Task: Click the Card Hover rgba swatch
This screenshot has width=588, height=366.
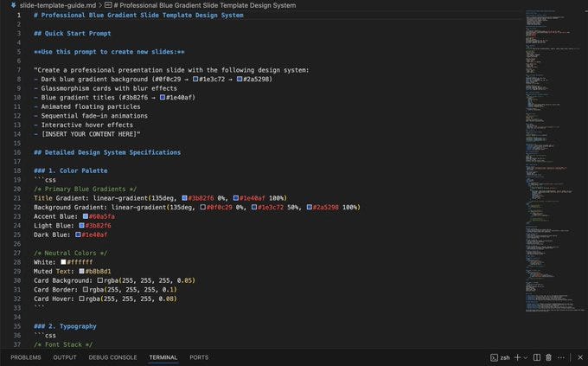Action: pos(82,299)
